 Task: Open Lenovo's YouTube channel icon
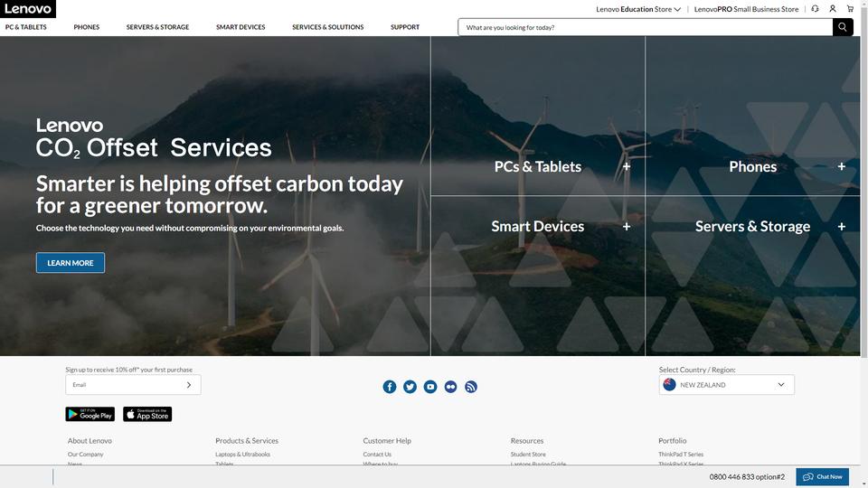430,387
